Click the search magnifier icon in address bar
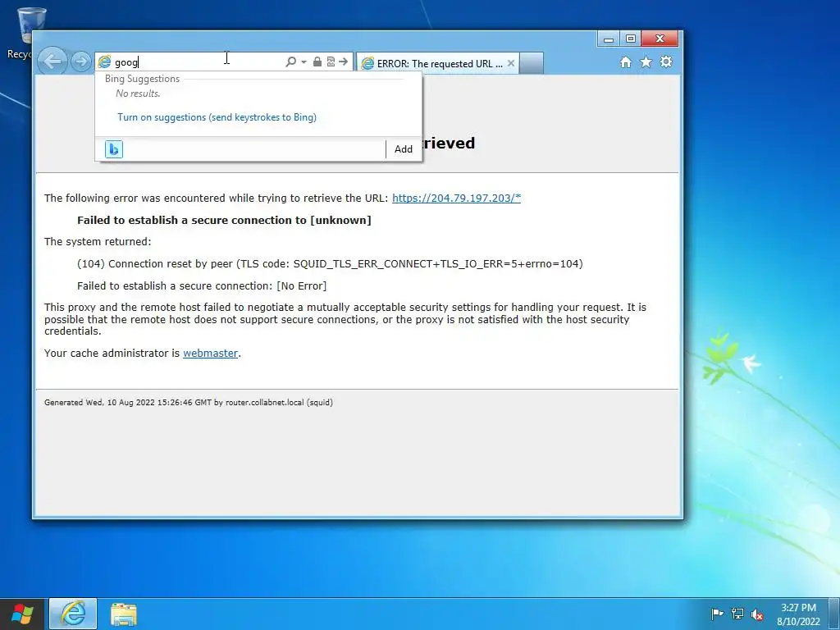 tap(290, 62)
